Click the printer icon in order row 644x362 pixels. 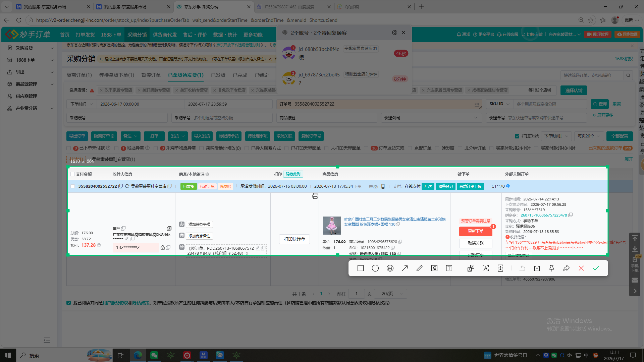(x=315, y=196)
